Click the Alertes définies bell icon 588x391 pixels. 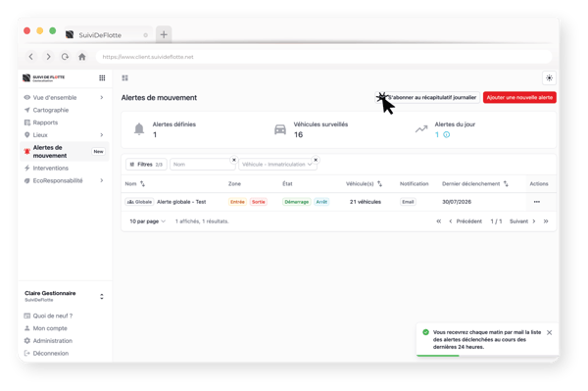pyautogui.click(x=139, y=129)
